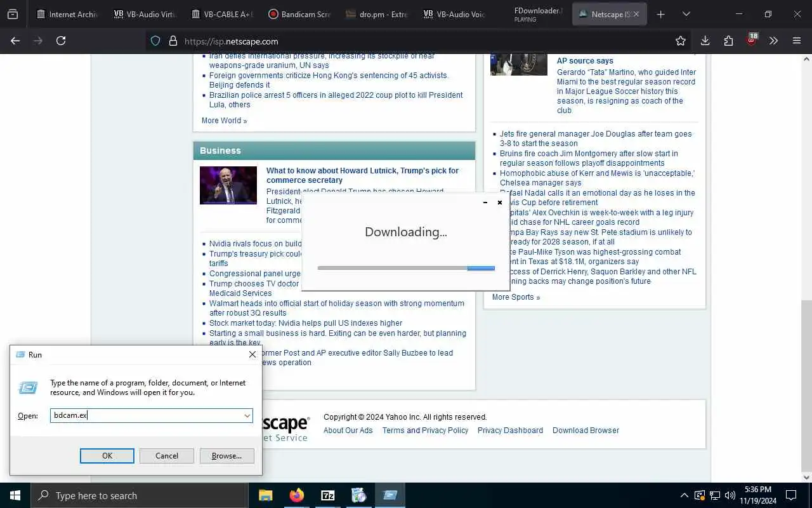Click Cancel in Run dialog
Screen dimensions: 812x508
[167, 455]
